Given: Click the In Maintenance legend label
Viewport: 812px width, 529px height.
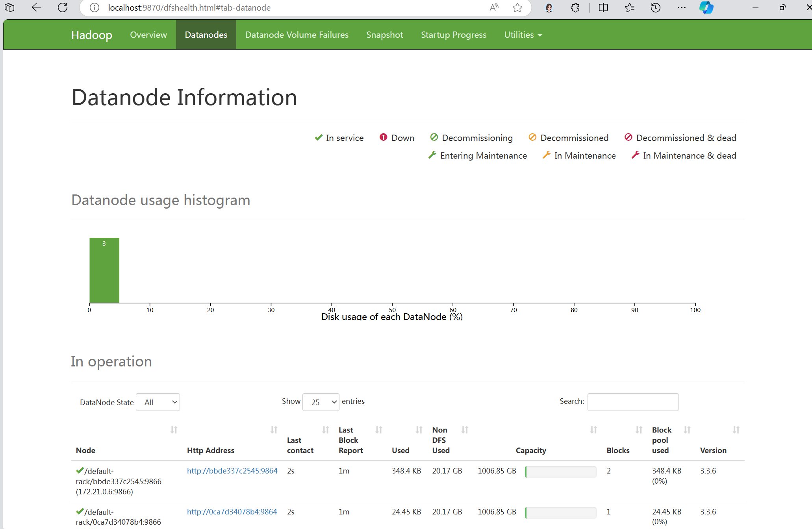Looking at the screenshot, I should (585, 155).
